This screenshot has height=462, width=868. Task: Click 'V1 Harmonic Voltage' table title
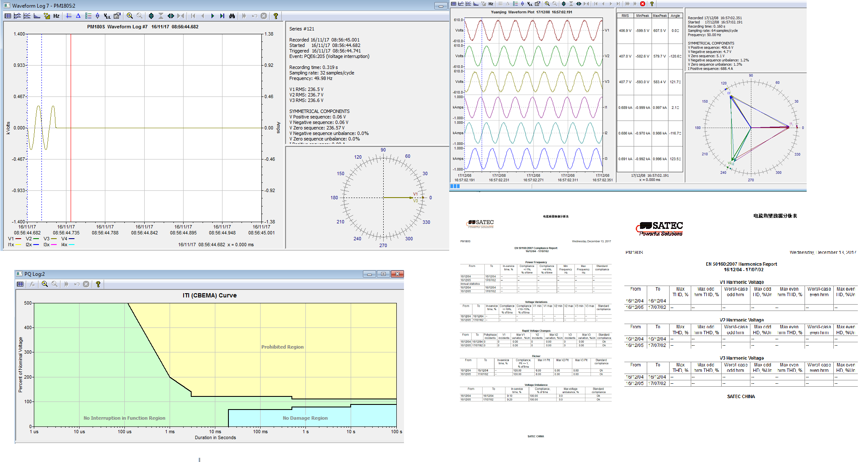(742, 282)
